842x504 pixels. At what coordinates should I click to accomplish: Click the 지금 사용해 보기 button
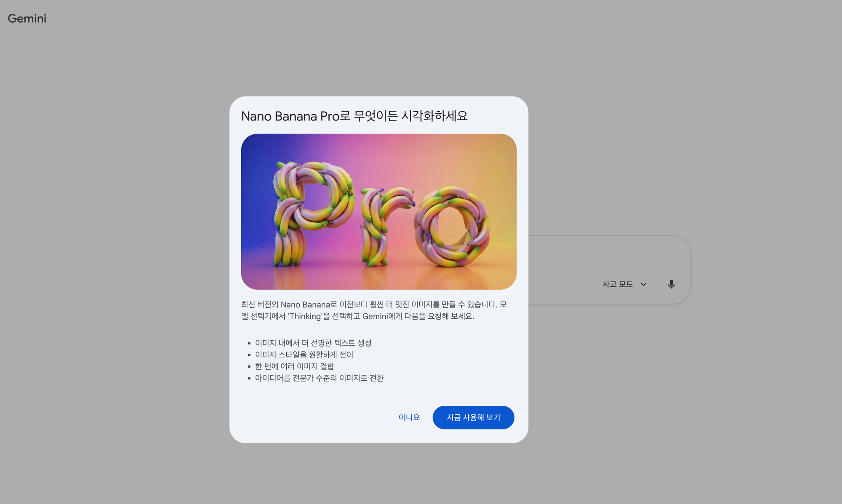(473, 417)
